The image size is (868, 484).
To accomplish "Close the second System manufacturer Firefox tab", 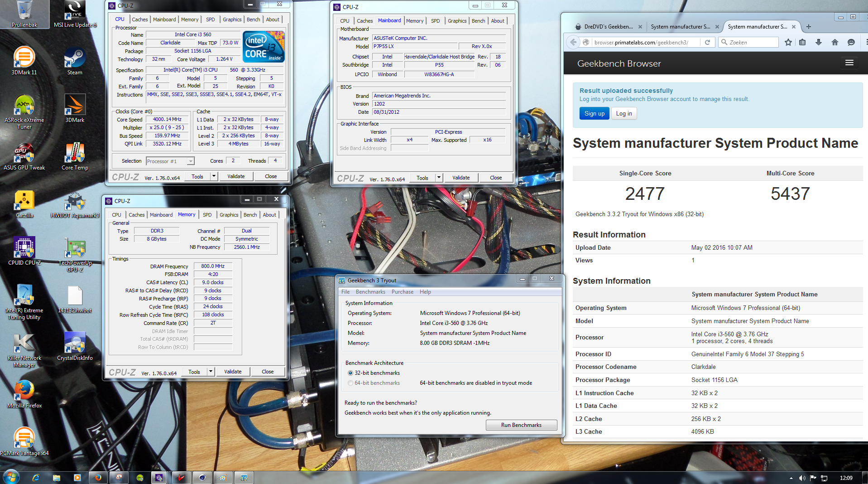I will [x=793, y=27].
